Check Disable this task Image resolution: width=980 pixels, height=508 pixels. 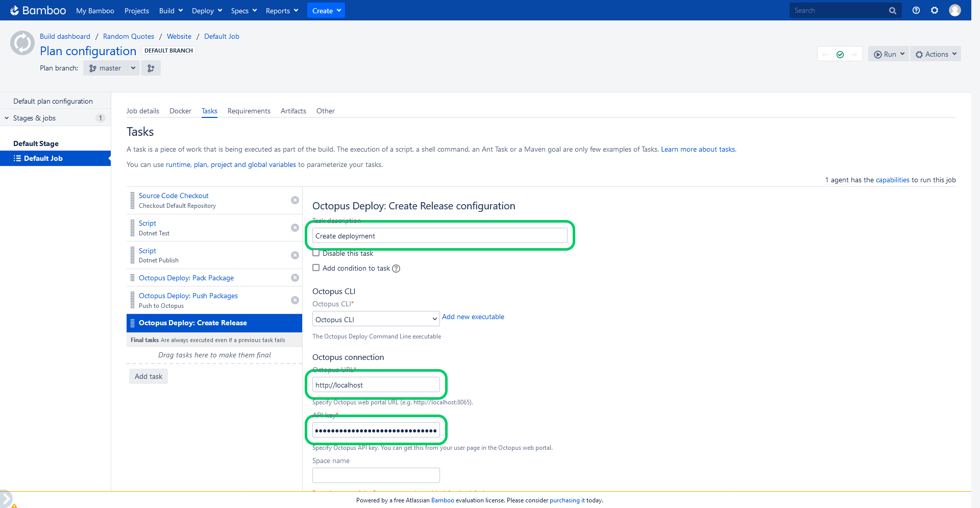pyautogui.click(x=316, y=253)
